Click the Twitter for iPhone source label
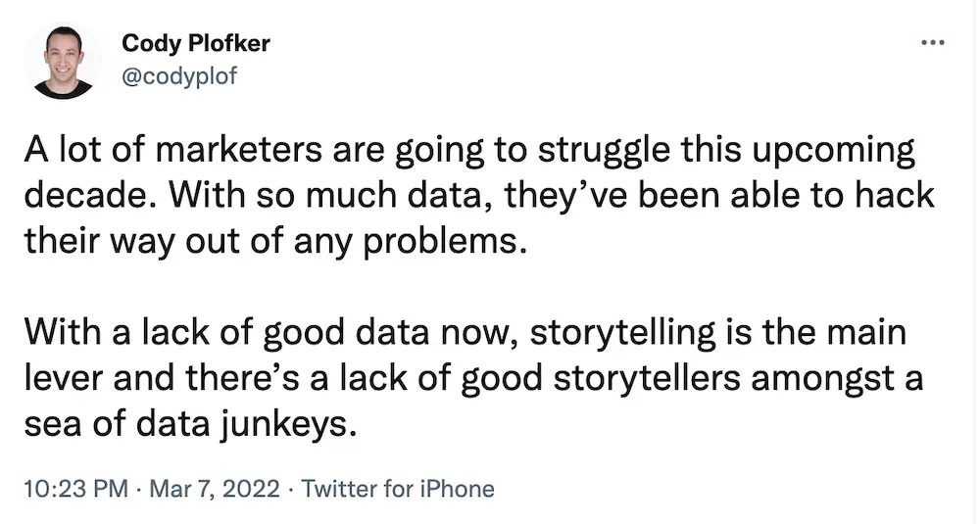Screen dimensions: 980x524 [398, 489]
